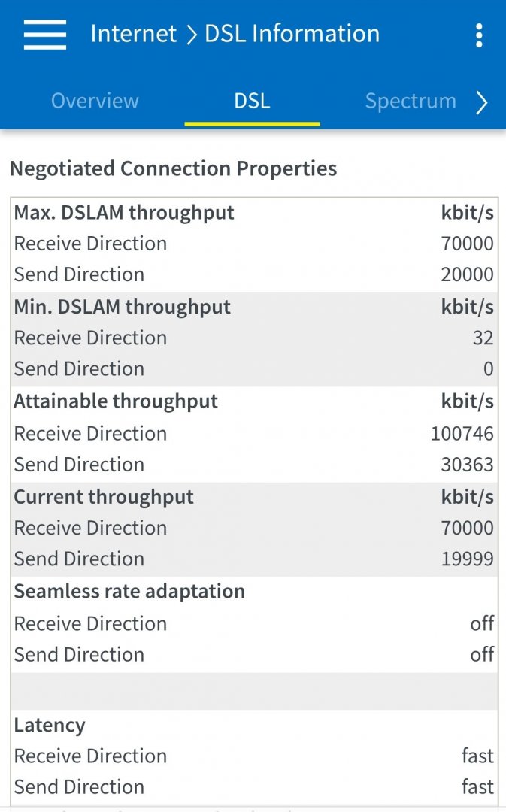Select the Max. DSLAM throughput row header

tap(124, 213)
